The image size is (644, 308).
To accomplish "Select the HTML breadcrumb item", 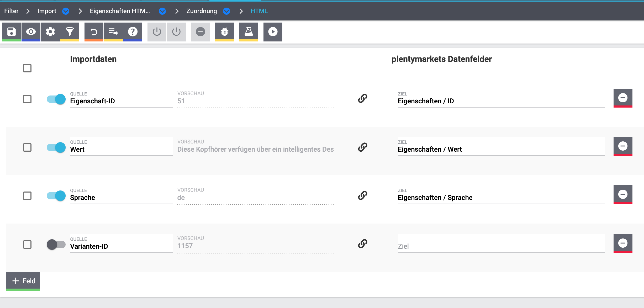I will click(x=259, y=11).
